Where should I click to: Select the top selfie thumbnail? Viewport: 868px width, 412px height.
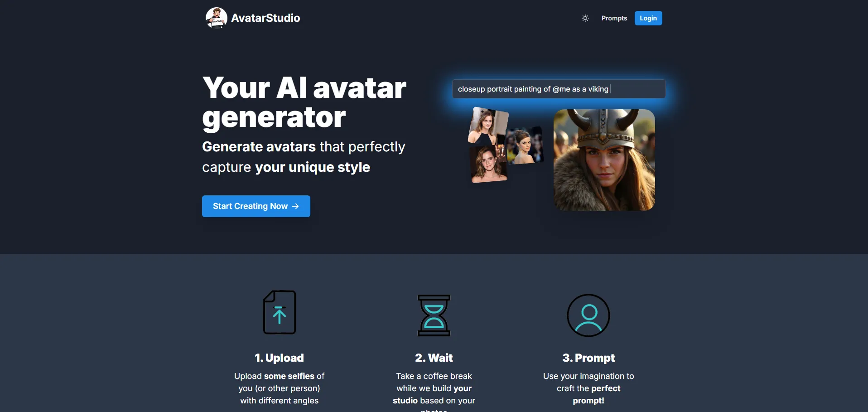click(488, 126)
